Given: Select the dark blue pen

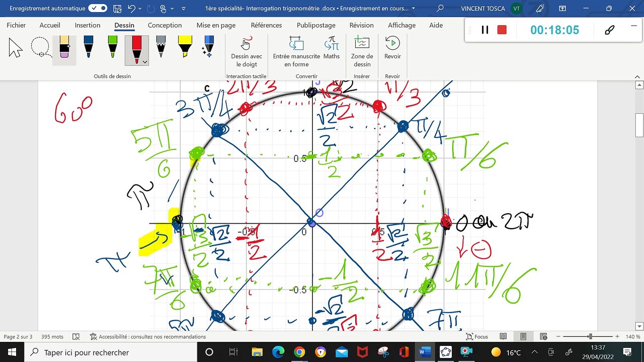Looking at the screenshot, I should [x=89, y=48].
